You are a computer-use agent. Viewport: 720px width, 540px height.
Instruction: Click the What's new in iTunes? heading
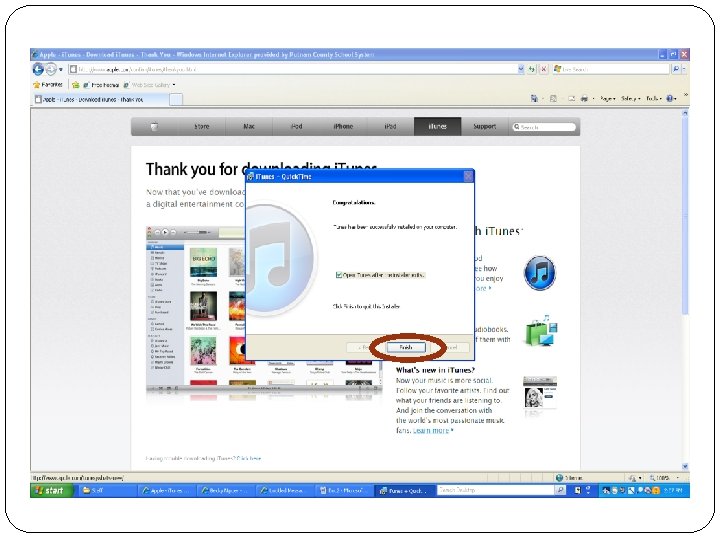435,370
